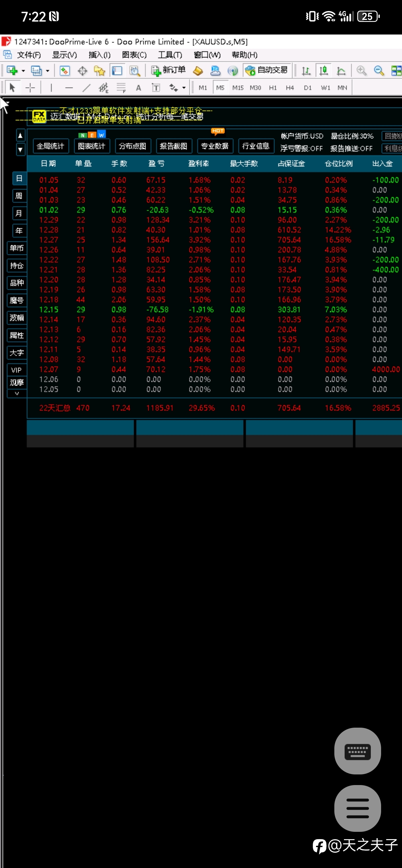Switch to the W1 timeframe

pos(325,88)
